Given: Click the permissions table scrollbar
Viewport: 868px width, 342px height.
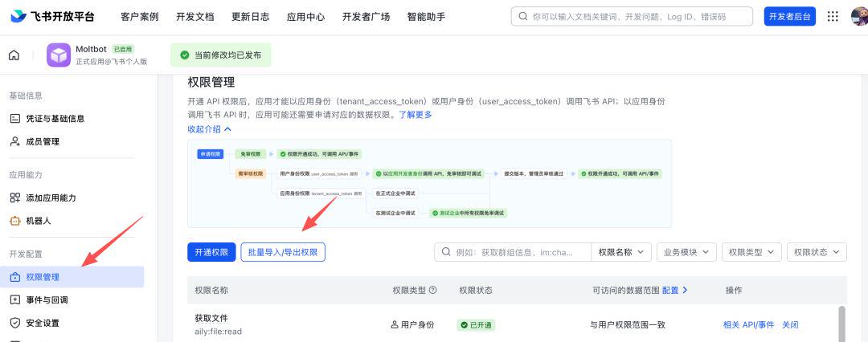Looking at the screenshot, I should point(842,324).
